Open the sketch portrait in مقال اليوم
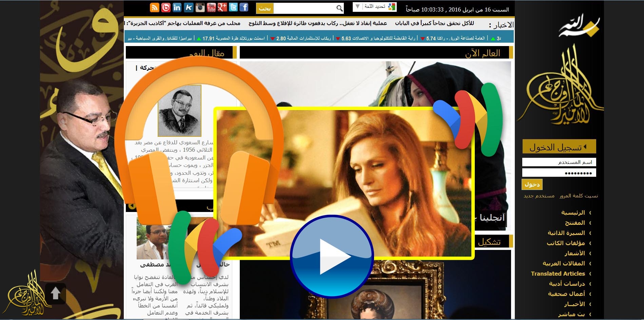 pyautogui.click(x=180, y=111)
